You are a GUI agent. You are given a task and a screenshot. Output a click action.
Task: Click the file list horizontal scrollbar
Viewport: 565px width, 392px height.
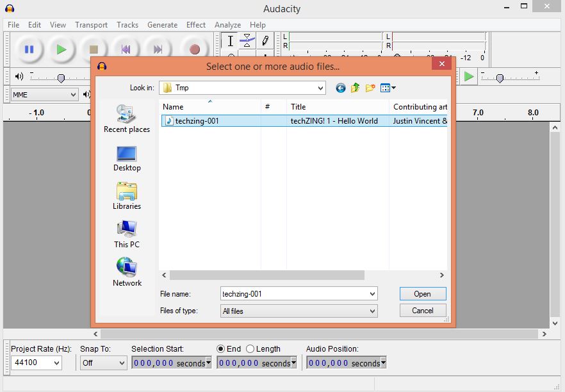pyautogui.click(x=267, y=275)
